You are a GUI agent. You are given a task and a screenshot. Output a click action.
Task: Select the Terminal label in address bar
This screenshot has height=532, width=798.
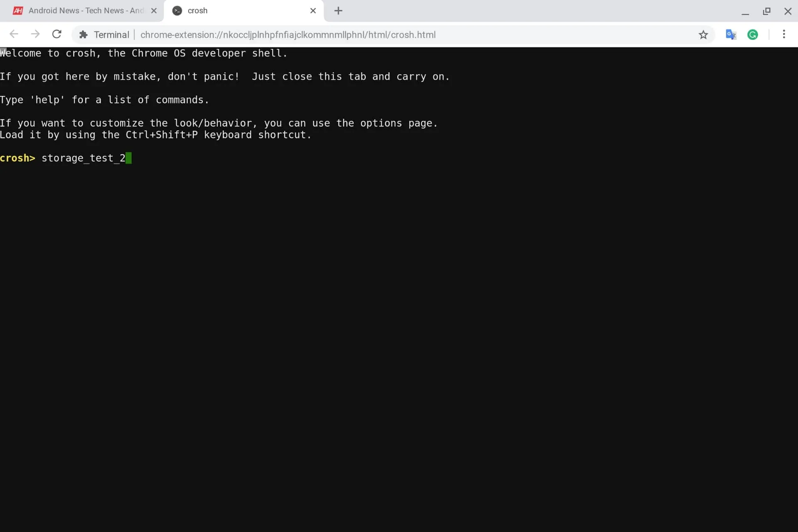point(111,34)
